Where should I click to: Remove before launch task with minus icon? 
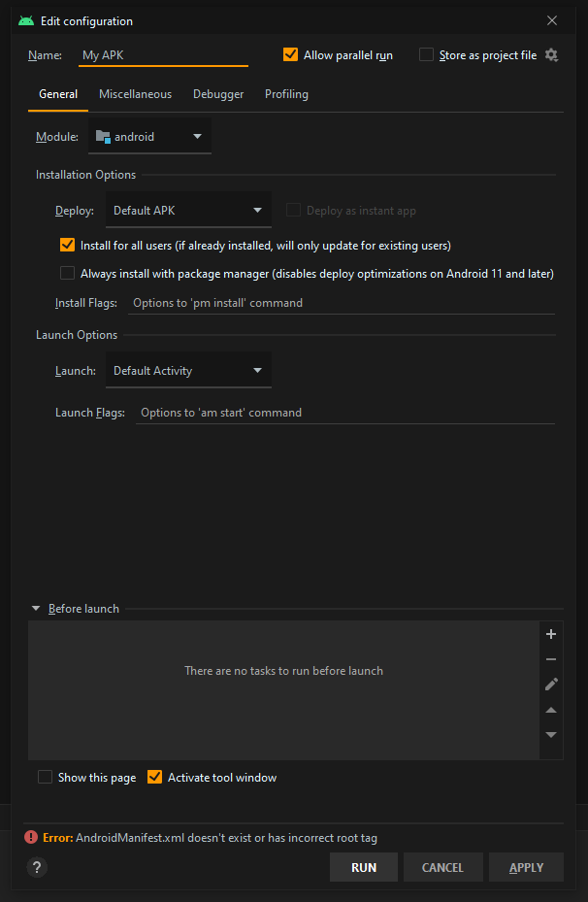pyautogui.click(x=550, y=659)
